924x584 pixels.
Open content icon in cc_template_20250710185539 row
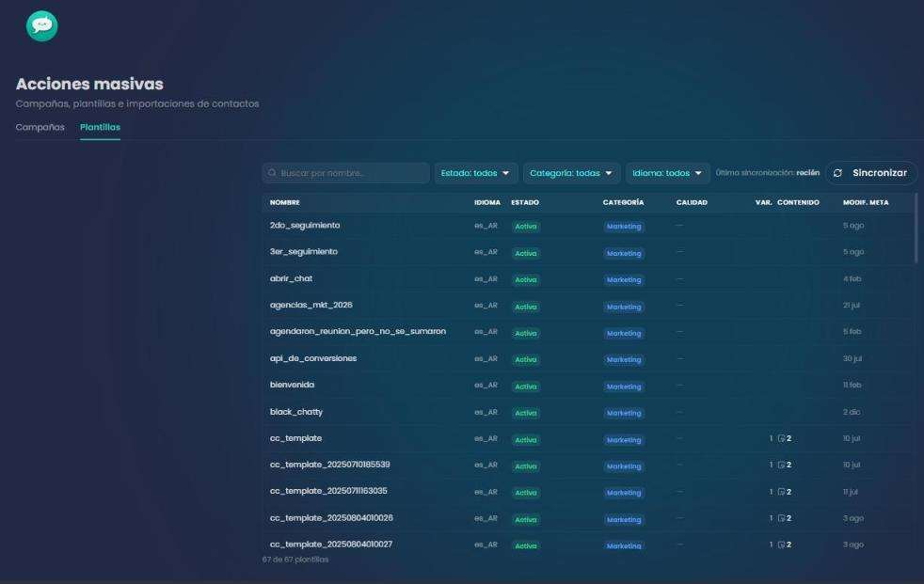click(781, 466)
